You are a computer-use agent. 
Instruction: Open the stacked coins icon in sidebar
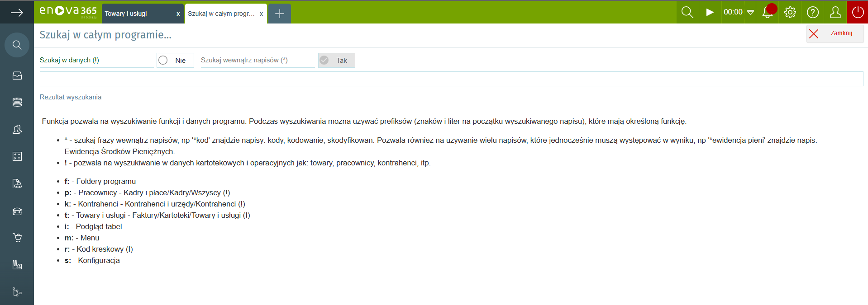click(x=17, y=102)
